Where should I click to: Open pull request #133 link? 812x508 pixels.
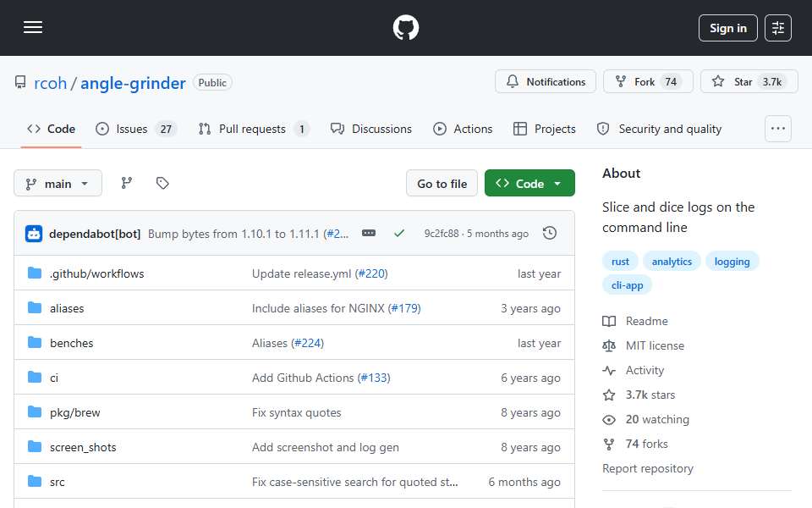(x=376, y=378)
